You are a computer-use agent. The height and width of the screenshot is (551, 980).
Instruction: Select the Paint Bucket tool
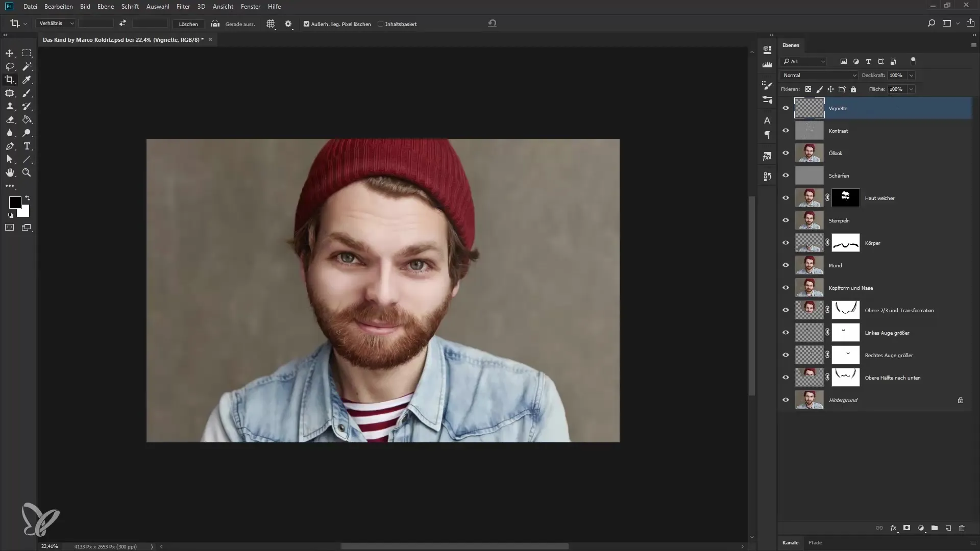click(x=27, y=119)
